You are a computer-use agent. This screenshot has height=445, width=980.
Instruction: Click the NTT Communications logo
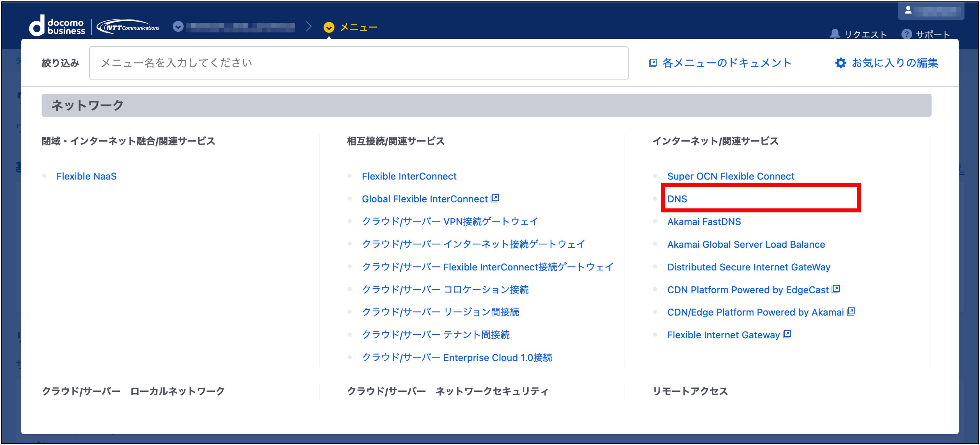tap(128, 27)
